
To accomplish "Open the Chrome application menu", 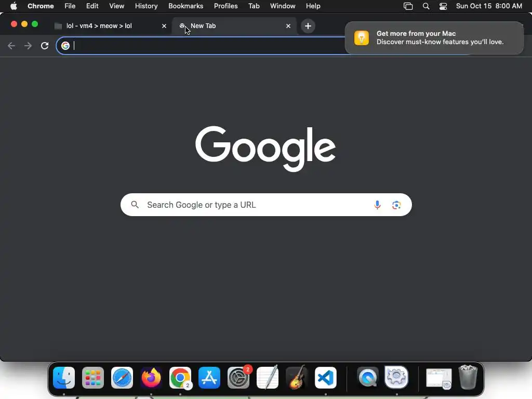I will coord(41,6).
